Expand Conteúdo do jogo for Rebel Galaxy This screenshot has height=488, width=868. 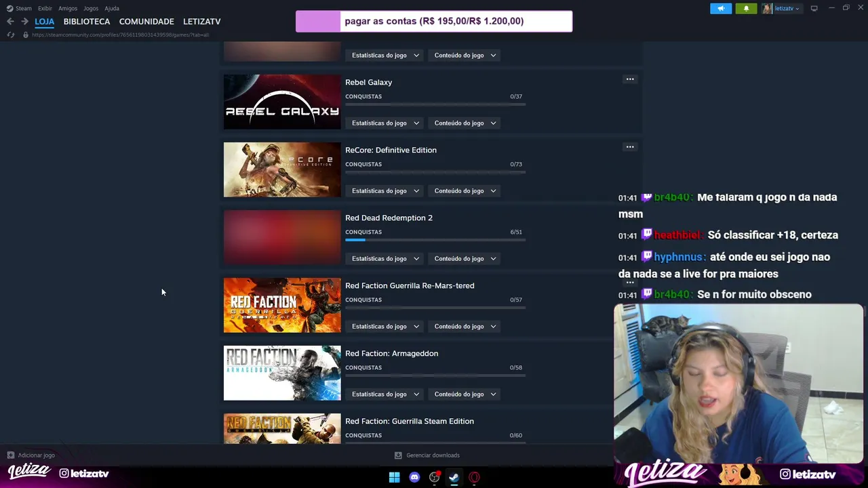pos(465,123)
